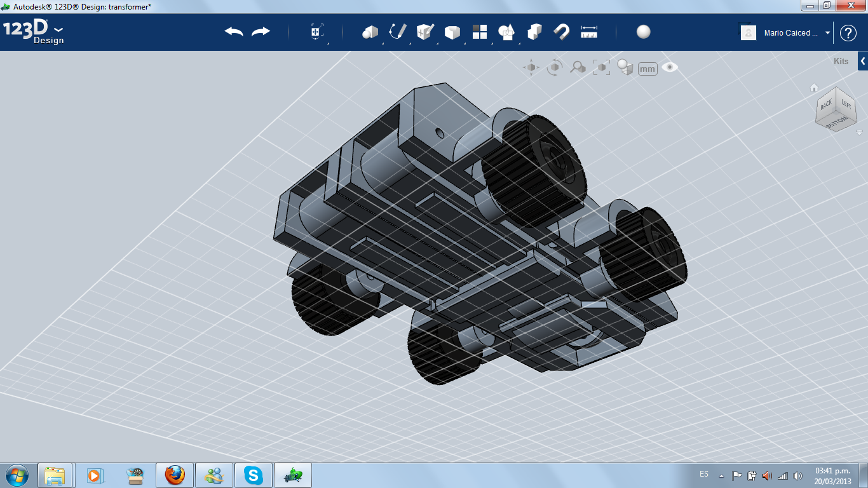The height and width of the screenshot is (488, 868).
Task: Open Windows Live Messenger from taskbar
Action: tap(214, 475)
